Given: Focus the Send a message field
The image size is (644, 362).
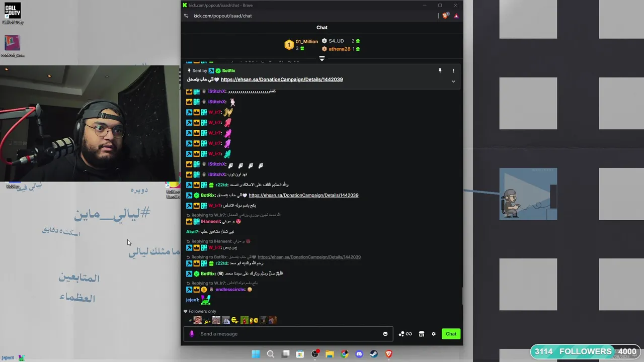Looking at the screenshot, I should coord(289,334).
